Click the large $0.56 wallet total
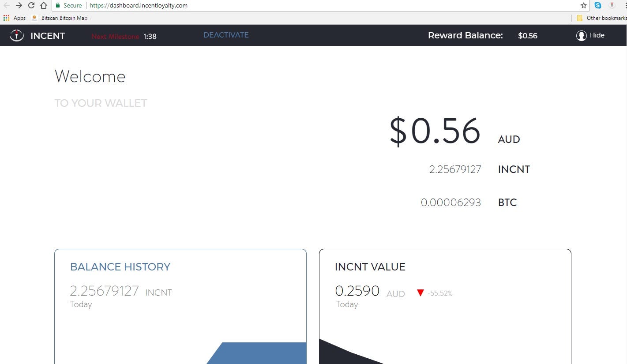This screenshot has height=364, width=627. (x=435, y=131)
